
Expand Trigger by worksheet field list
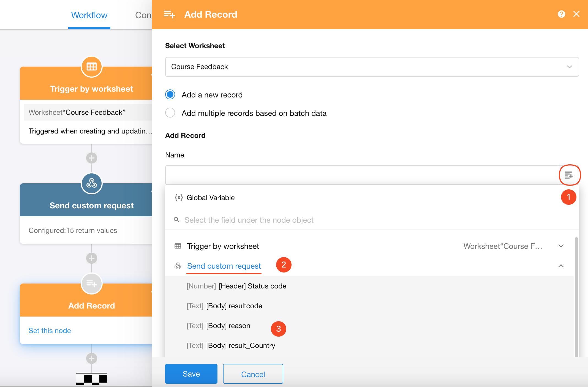[x=561, y=246]
